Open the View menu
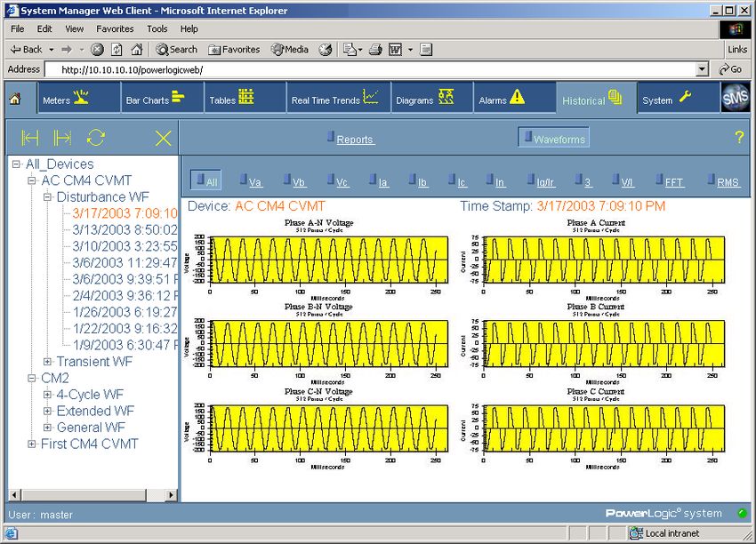The image size is (756, 544). click(74, 29)
